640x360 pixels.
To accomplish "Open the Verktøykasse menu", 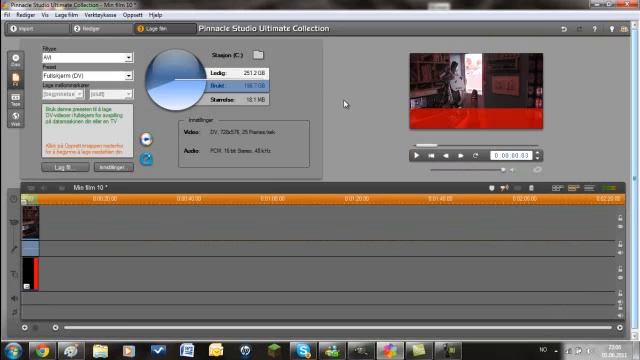I will coord(100,15).
